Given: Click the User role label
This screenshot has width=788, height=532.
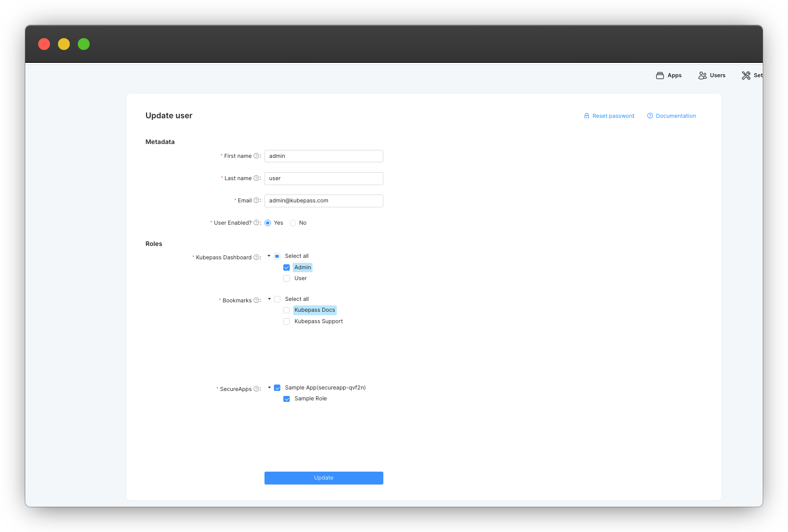Looking at the screenshot, I should tap(300, 278).
